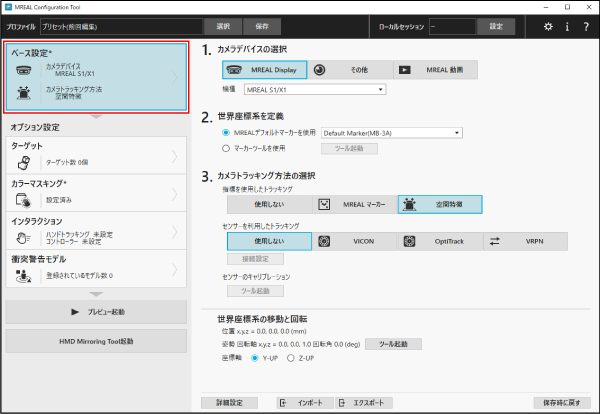Click the video icon on MREAL 動画

404,70
